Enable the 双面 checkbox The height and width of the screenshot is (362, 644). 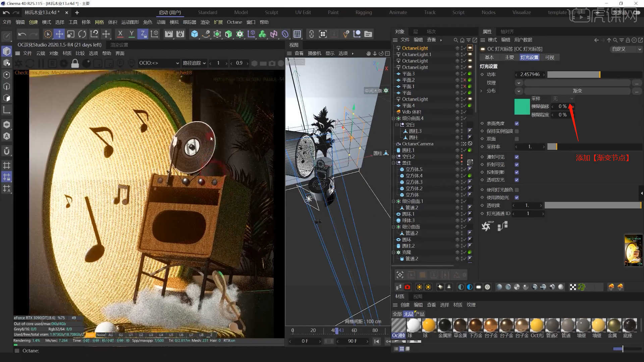[517, 139]
